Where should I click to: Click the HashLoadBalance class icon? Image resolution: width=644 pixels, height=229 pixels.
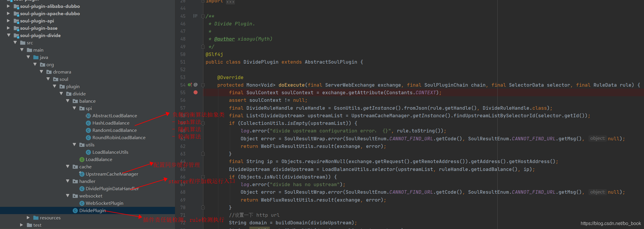pyautogui.click(x=88, y=123)
